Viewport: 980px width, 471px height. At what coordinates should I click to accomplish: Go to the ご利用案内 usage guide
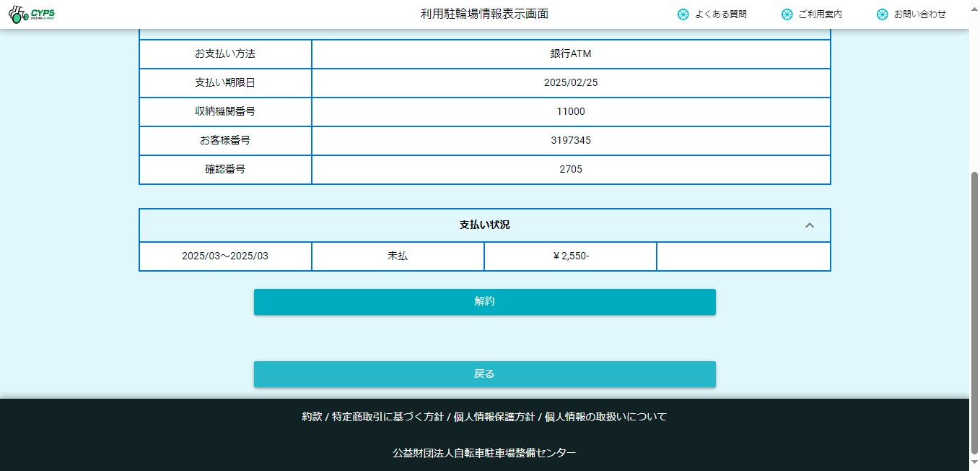pos(820,14)
